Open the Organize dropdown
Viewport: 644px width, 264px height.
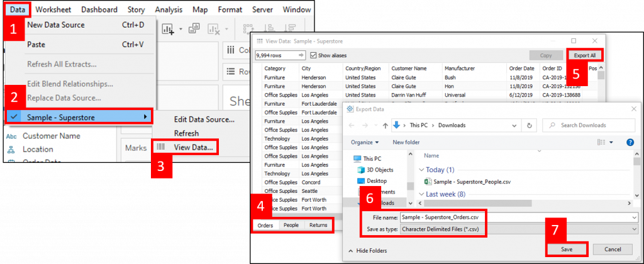(x=365, y=143)
